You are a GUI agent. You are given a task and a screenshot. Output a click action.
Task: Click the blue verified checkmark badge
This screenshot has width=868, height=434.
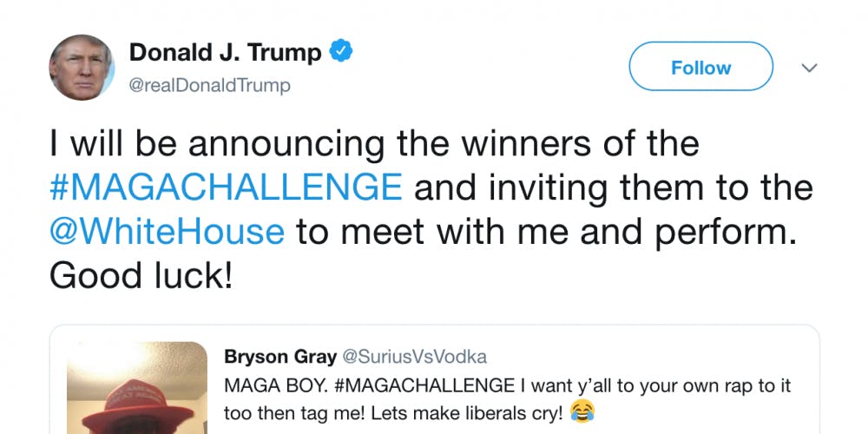343,53
